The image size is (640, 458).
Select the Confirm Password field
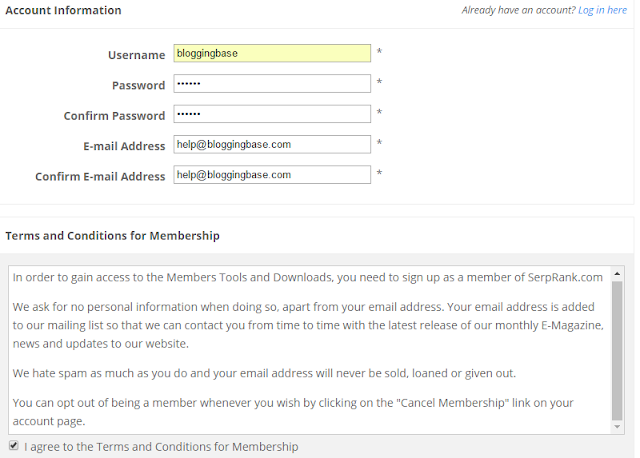272,114
